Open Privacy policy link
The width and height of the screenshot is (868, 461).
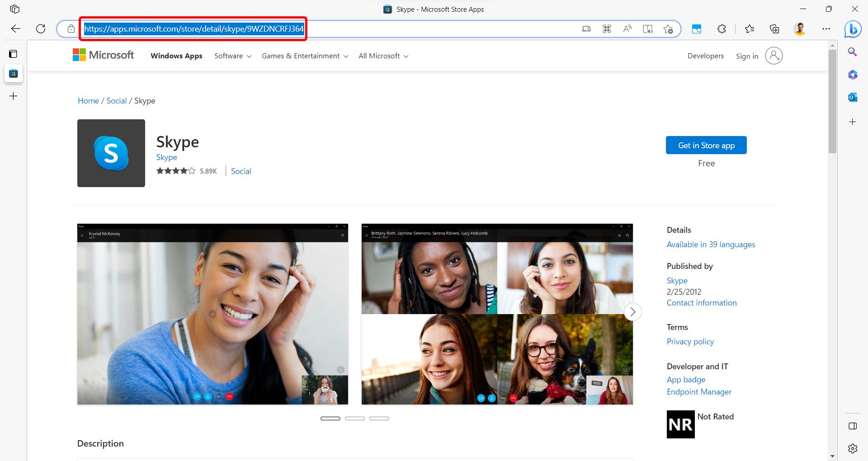[x=690, y=342]
